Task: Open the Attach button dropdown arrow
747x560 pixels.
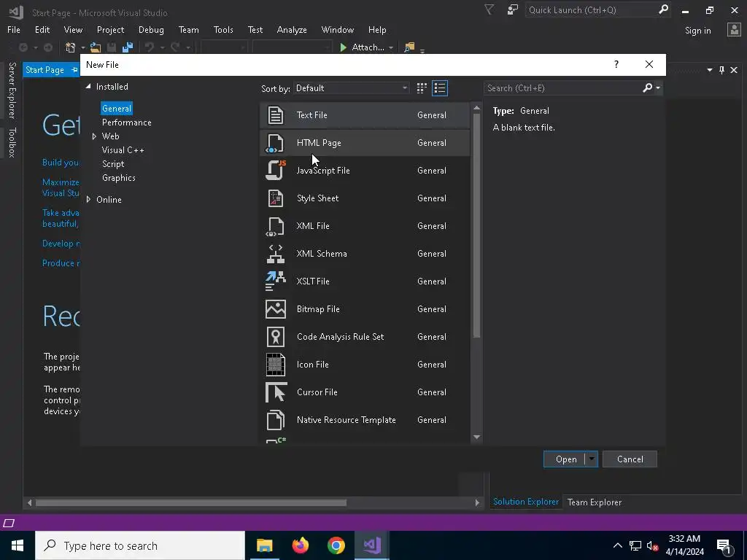Action: pos(391,47)
